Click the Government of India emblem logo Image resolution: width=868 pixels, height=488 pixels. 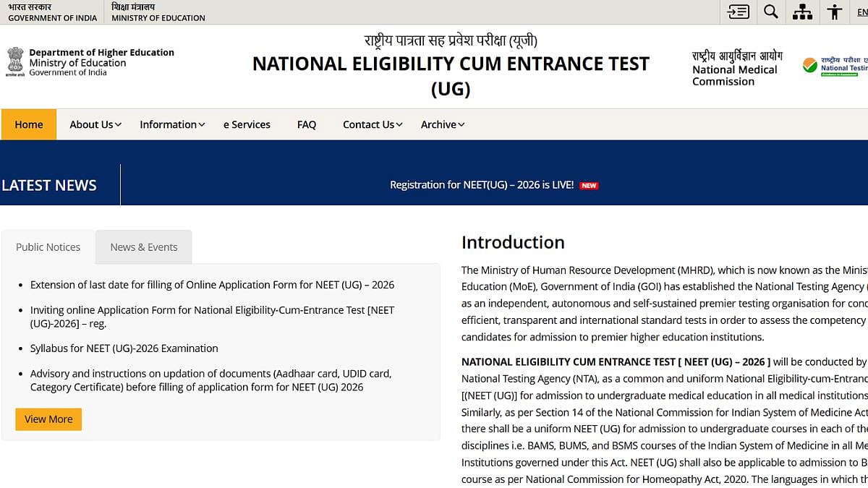point(15,62)
